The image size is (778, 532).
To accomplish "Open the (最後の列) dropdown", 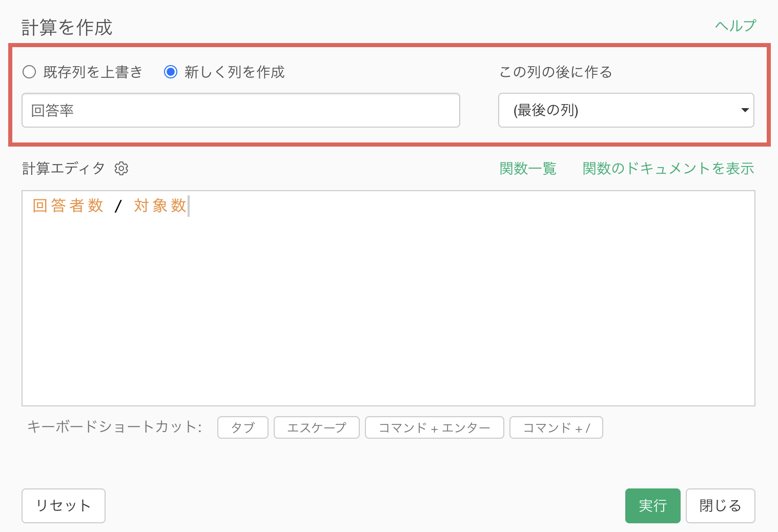I will click(x=626, y=110).
